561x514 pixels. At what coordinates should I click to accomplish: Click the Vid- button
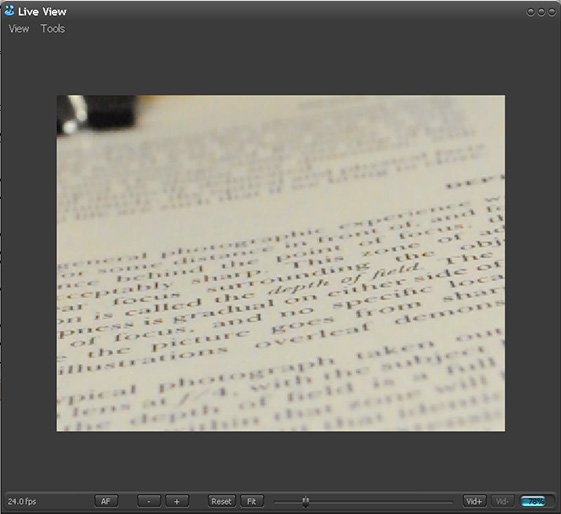[x=502, y=501]
